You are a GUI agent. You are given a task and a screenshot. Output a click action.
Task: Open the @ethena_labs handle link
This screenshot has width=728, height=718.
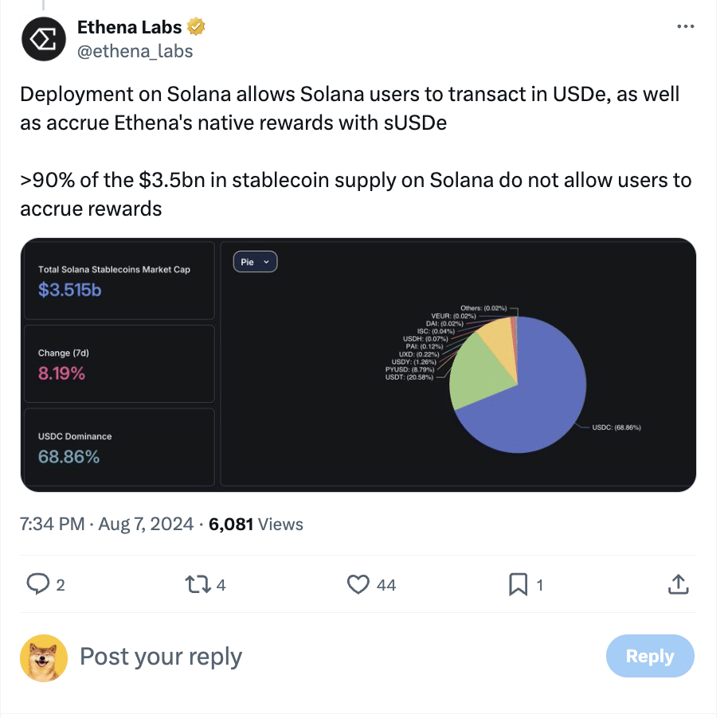pyautogui.click(x=135, y=51)
